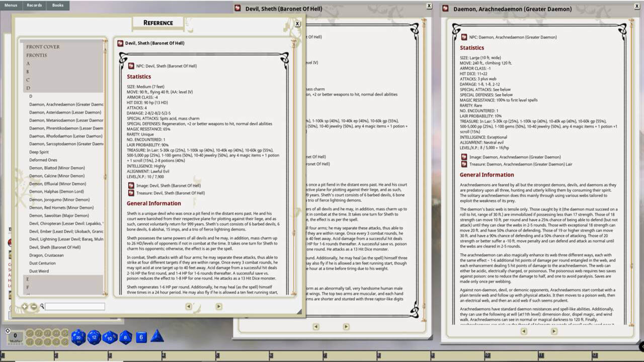
Task: Click the minus icon below the Reference index
Action: pos(34,306)
